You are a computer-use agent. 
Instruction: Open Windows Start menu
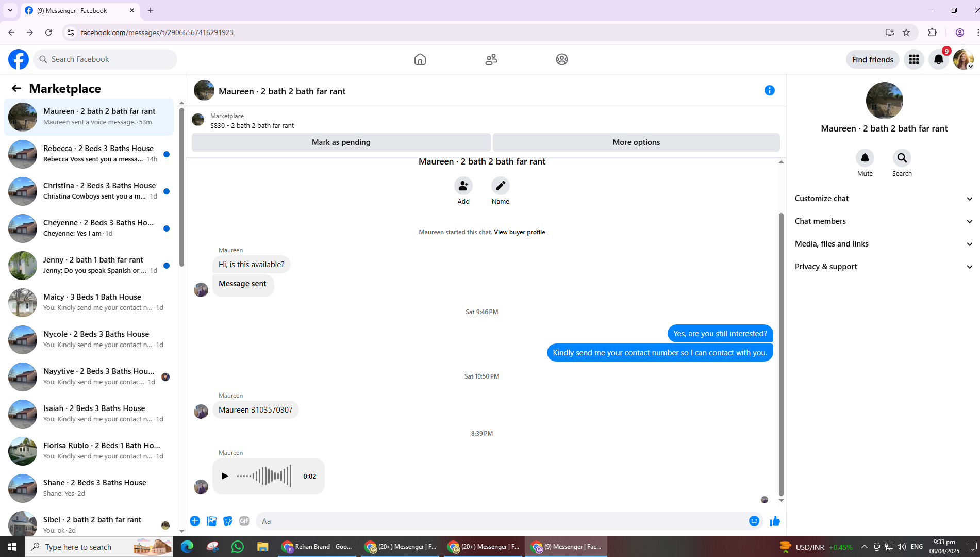pyautogui.click(x=12, y=547)
